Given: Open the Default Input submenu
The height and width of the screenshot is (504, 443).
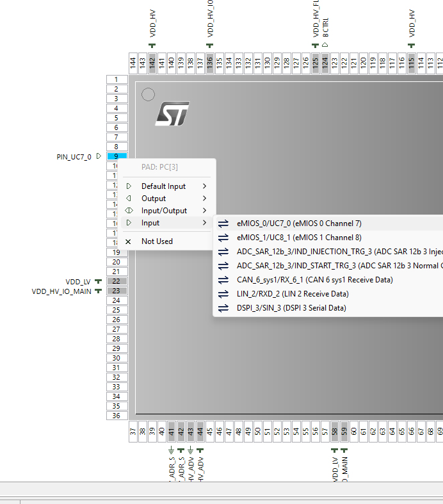Looking at the screenshot, I should pyautogui.click(x=166, y=186).
